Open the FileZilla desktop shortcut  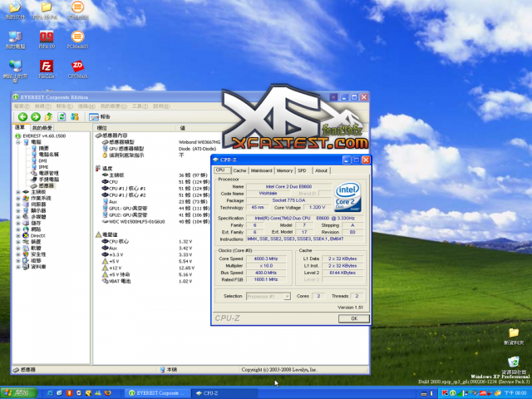click(x=47, y=69)
